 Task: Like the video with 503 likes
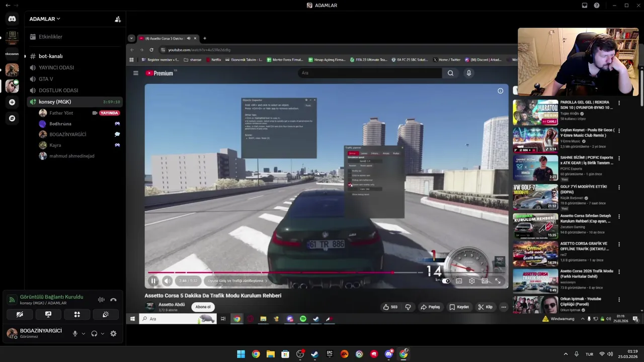coord(390,307)
